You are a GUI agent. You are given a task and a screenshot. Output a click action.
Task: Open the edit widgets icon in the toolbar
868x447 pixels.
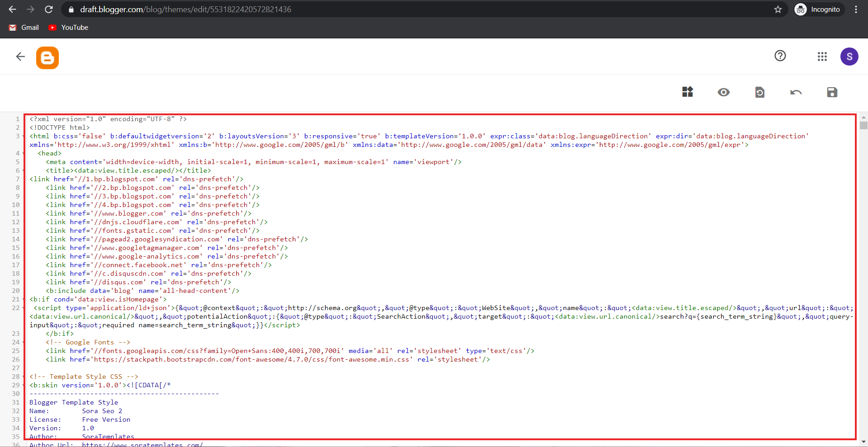688,92
